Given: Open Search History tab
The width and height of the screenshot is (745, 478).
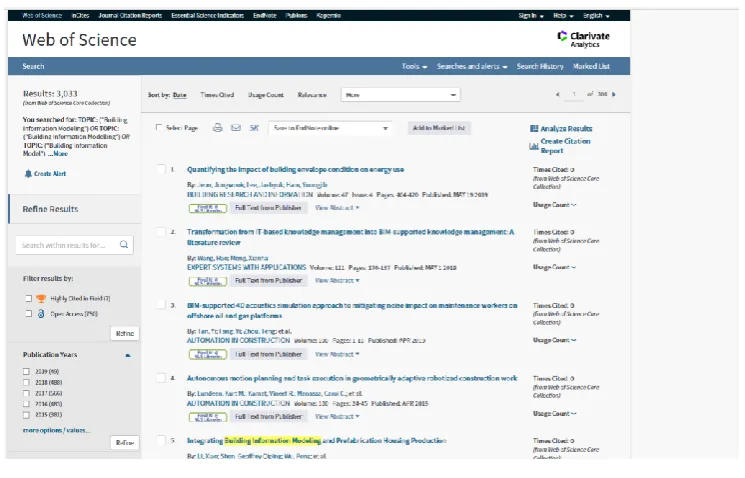Looking at the screenshot, I should tap(540, 67).
